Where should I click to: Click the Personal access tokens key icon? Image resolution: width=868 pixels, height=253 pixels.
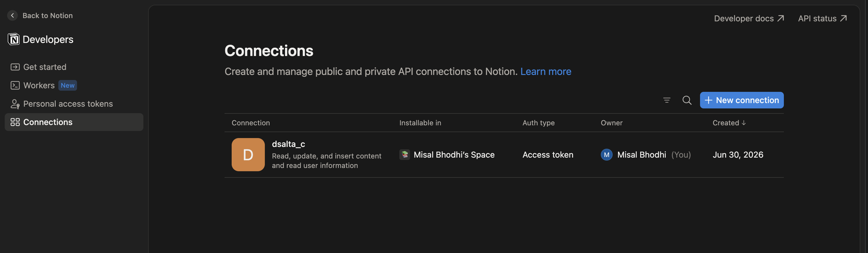click(x=15, y=104)
